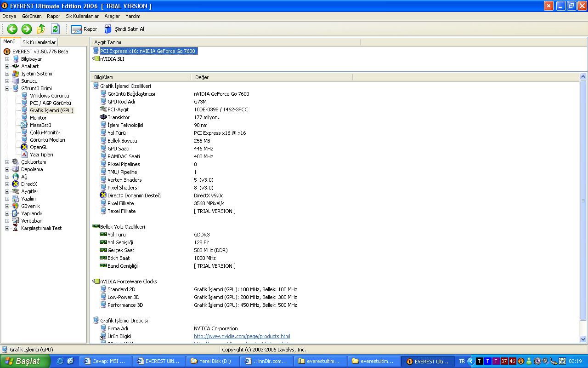
Task: Click the Yapılandır tree icon
Action: [16, 213]
